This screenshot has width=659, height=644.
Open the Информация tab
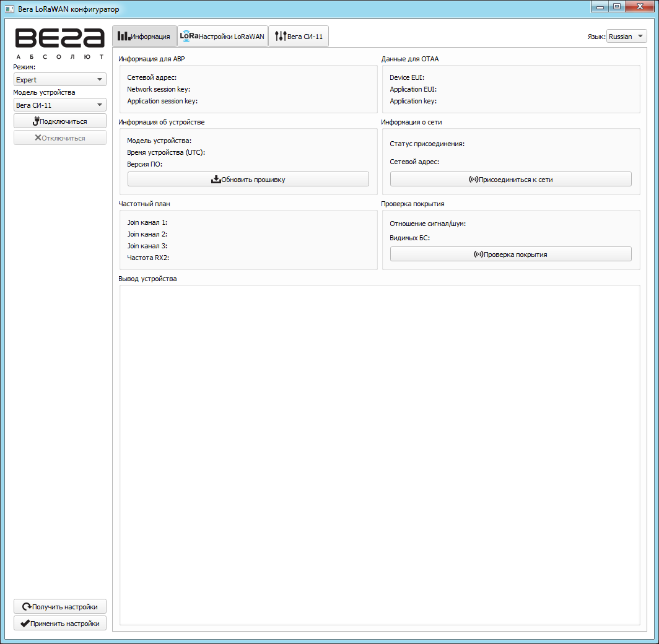coord(144,37)
